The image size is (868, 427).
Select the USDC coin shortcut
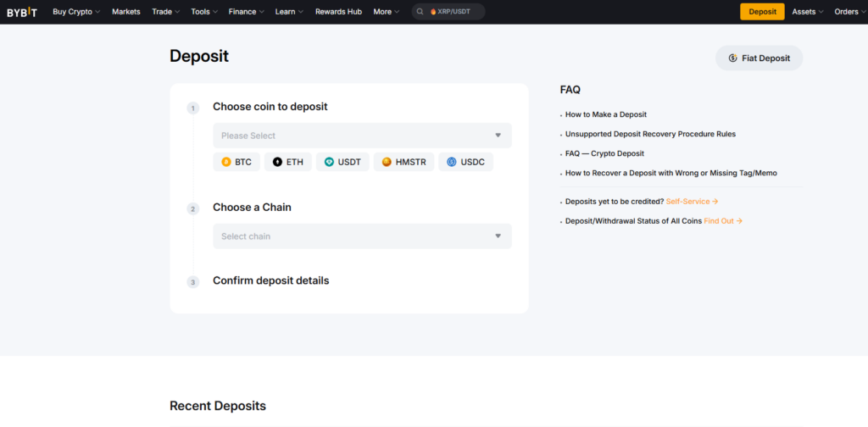[465, 162]
